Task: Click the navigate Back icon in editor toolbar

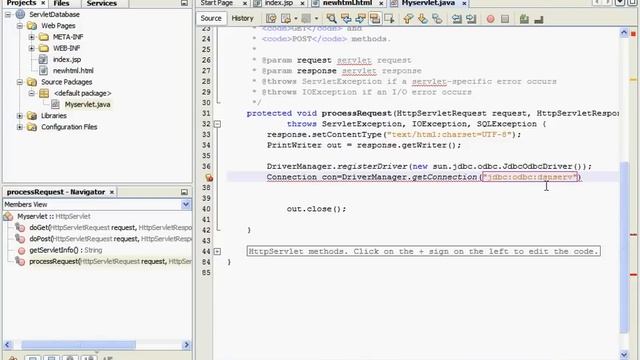Action: pos(286,19)
